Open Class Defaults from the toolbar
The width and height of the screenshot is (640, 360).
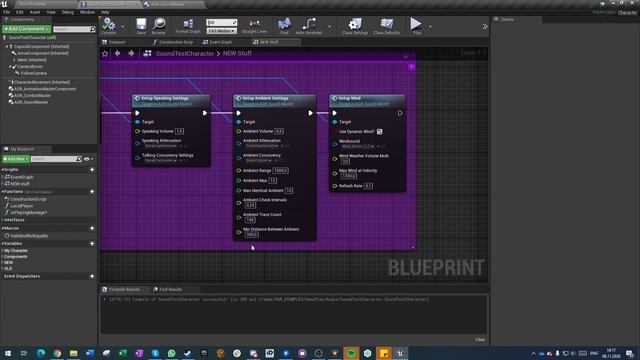point(386,26)
